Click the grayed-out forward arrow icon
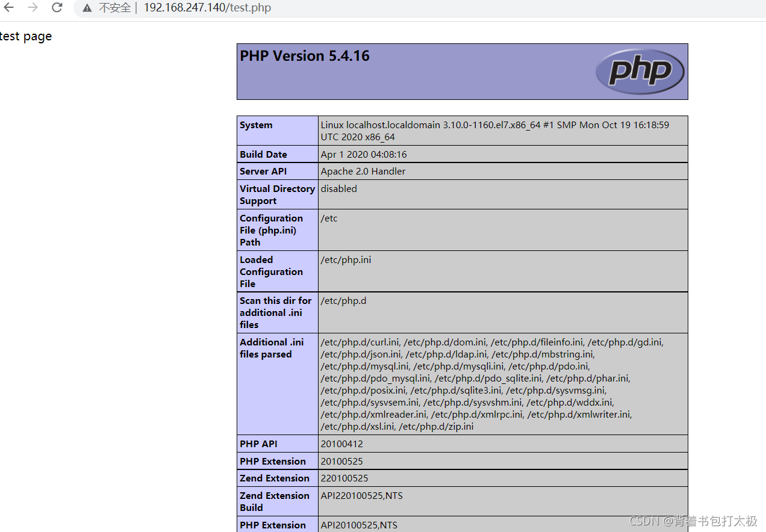 [33, 8]
